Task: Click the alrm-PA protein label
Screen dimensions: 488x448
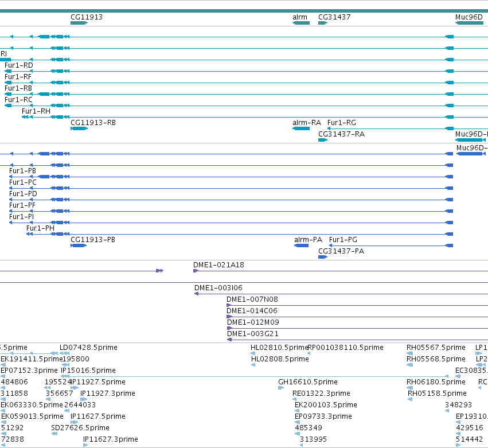Action: (x=308, y=240)
